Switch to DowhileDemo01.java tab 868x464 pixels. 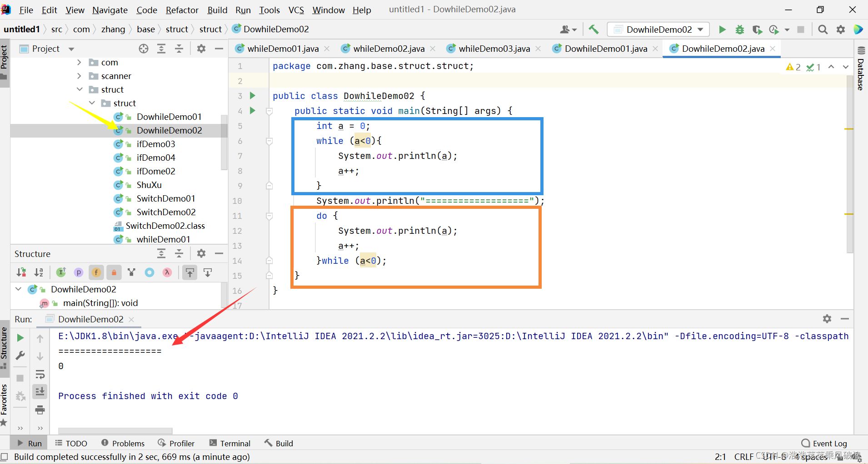click(x=605, y=49)
